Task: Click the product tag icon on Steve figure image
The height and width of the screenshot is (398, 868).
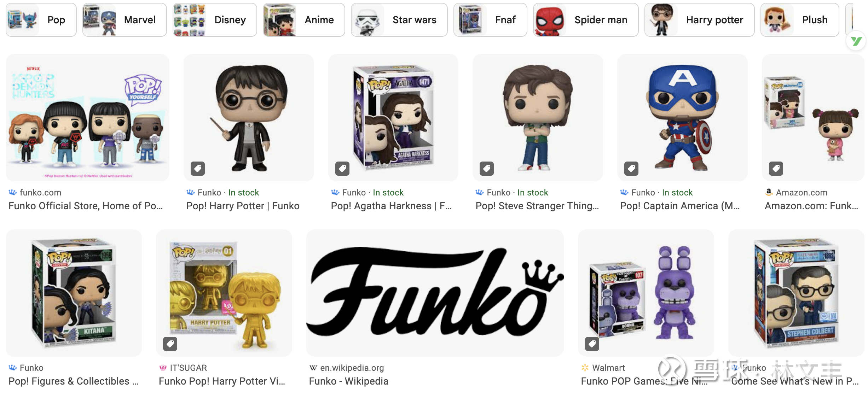Action: [487, 169]
